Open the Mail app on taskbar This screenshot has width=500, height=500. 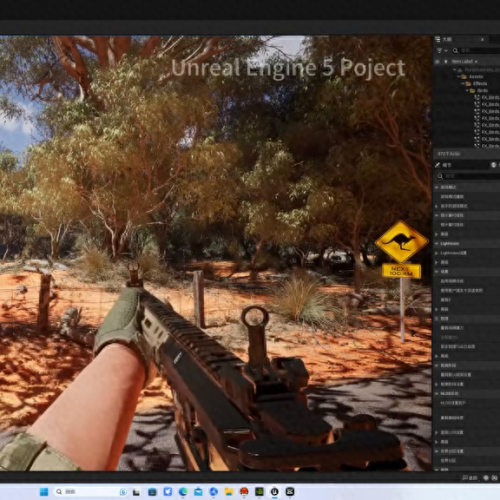[x=198, y=492]
